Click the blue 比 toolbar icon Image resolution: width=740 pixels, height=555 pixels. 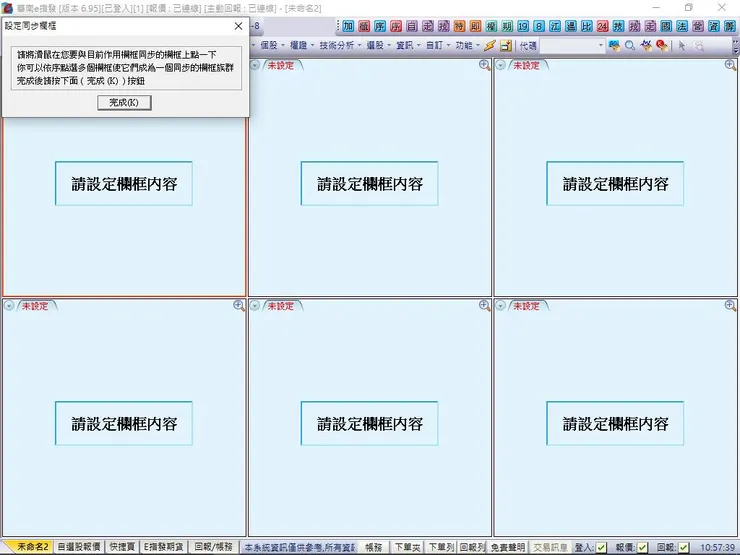(587, 26)
